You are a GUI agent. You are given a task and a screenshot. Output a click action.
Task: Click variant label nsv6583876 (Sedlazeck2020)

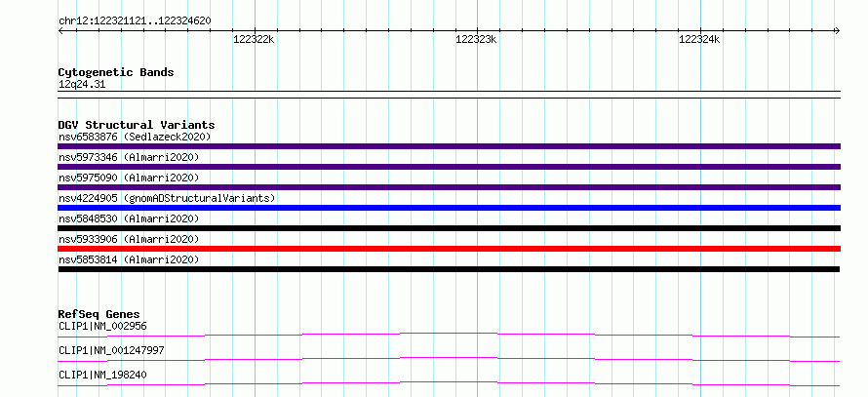(135, 137)
